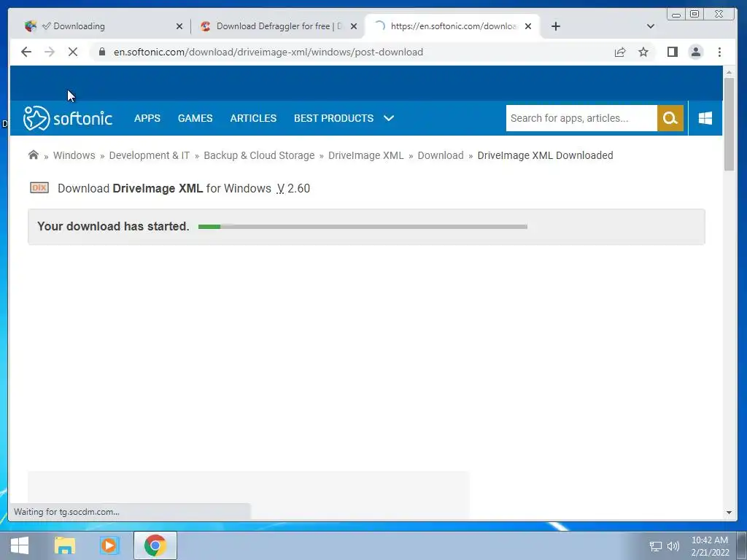
Task: Open the Development & IT breadcrumb
Action: pyautogui.click(x=149, y=155)
